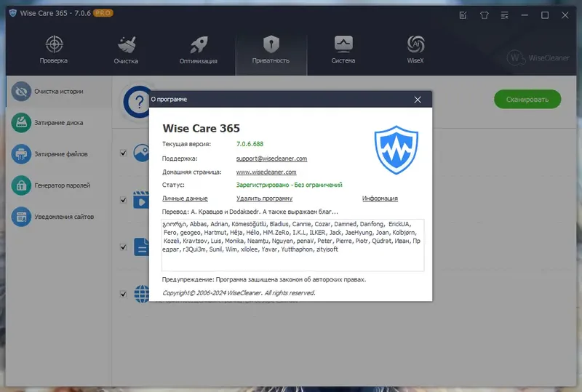This screenshot has height=392, width=582.
Task: Open the main menu list icon
Action: 504,15
